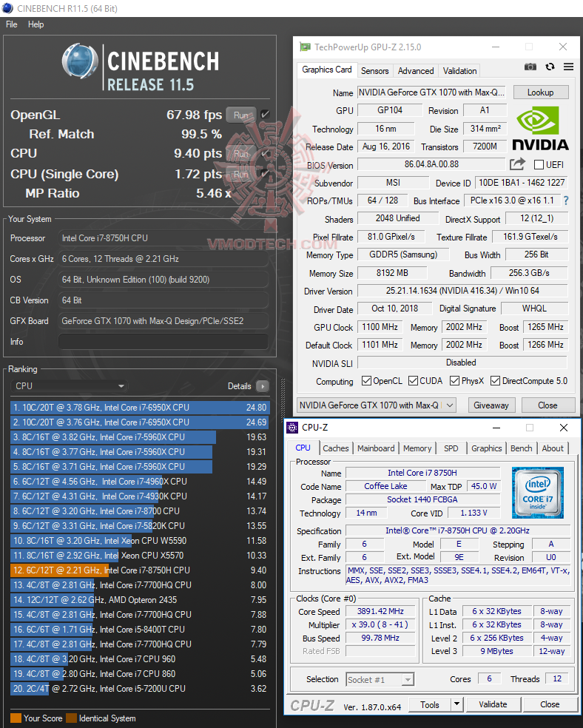Toggle the CUDA checkbox
This screenshot has width=583, height=728.
(413, 381)
